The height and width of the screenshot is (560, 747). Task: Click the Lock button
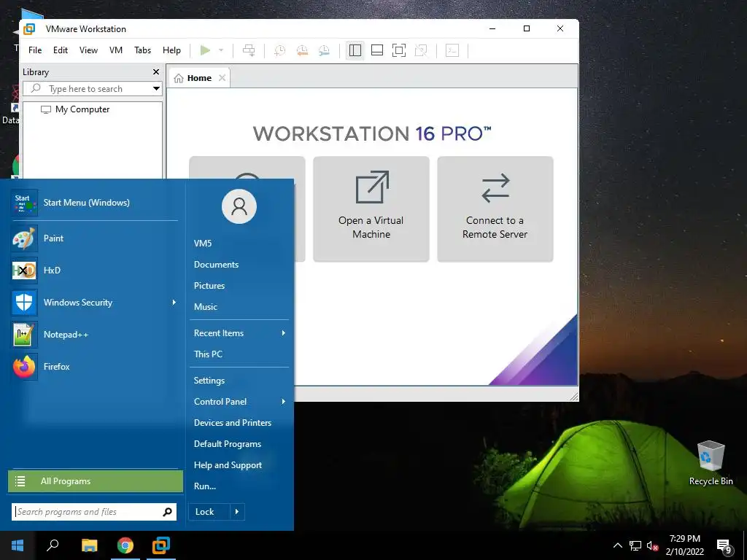(209, 512)
